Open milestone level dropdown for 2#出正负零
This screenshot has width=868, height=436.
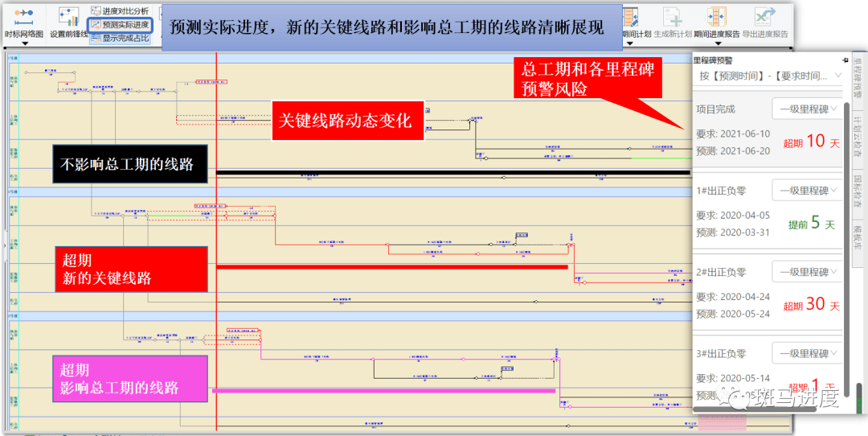(x=808, y=272)
